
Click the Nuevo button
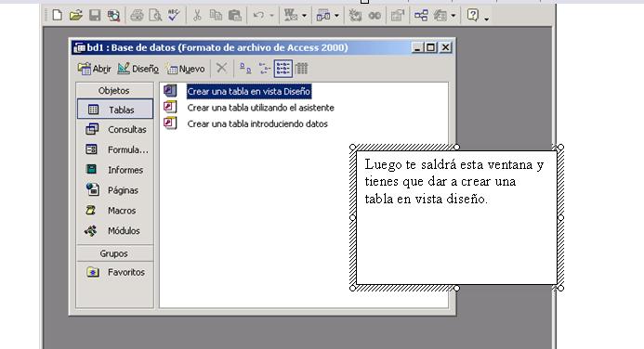[x=185, y=69]
